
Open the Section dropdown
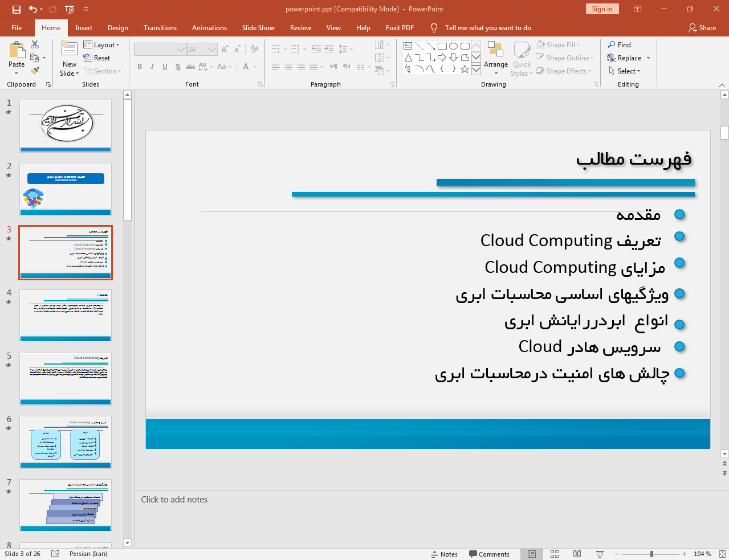click(x=103, y=71)
